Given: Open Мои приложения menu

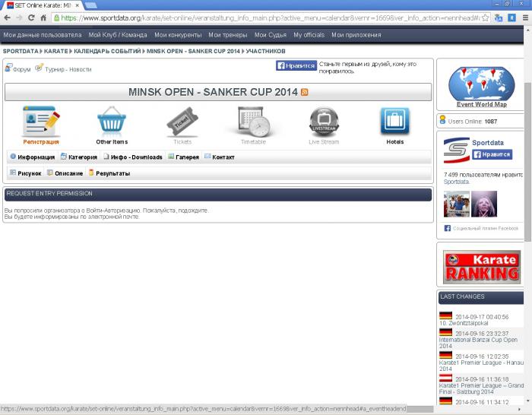Looking at the screenshot, I should point(356,35).
